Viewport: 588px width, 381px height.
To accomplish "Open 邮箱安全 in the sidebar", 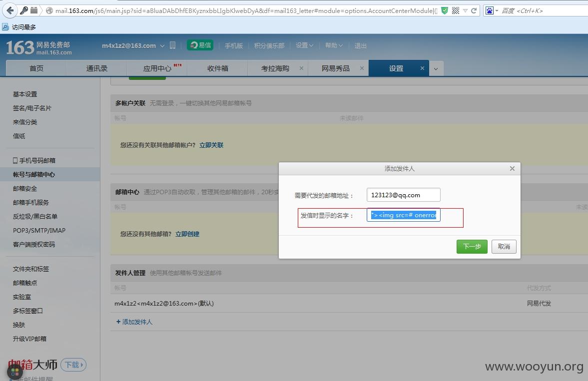I will [x=25, y=189].
